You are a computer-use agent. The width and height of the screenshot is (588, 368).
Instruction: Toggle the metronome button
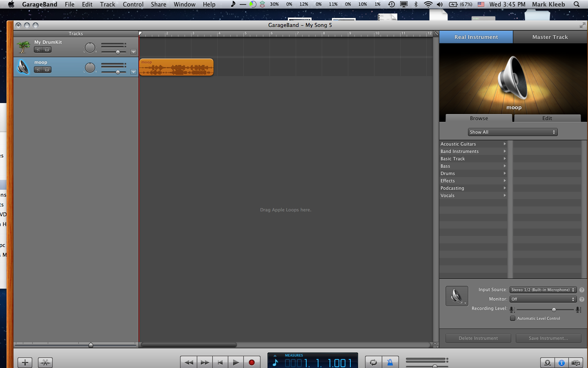[390, 362]
